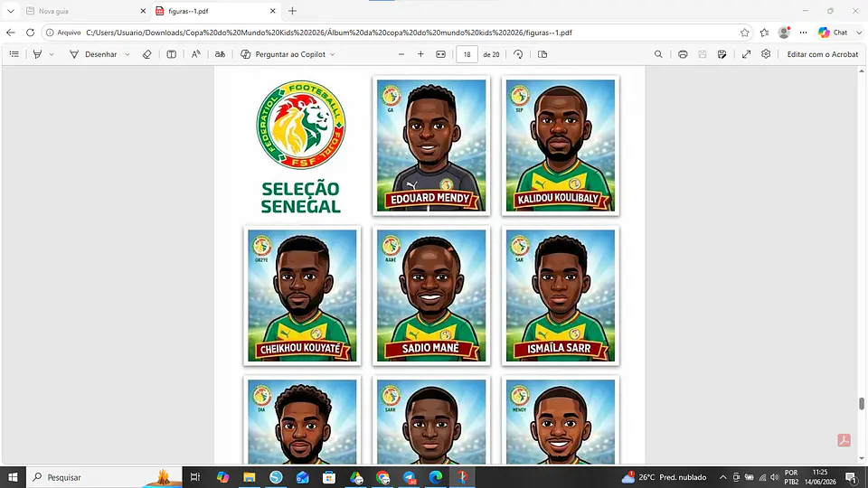The height and width of the screenshot is (488, 868).
Task: Open the tab actions menu chevron
Action: [11, 11]
